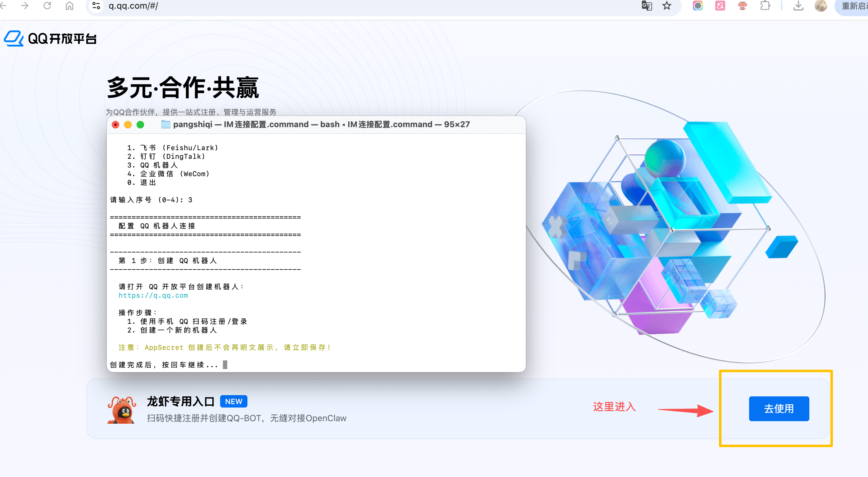Open the camera lens browser extension
868x477 pixels.
[x=698, y=6]
